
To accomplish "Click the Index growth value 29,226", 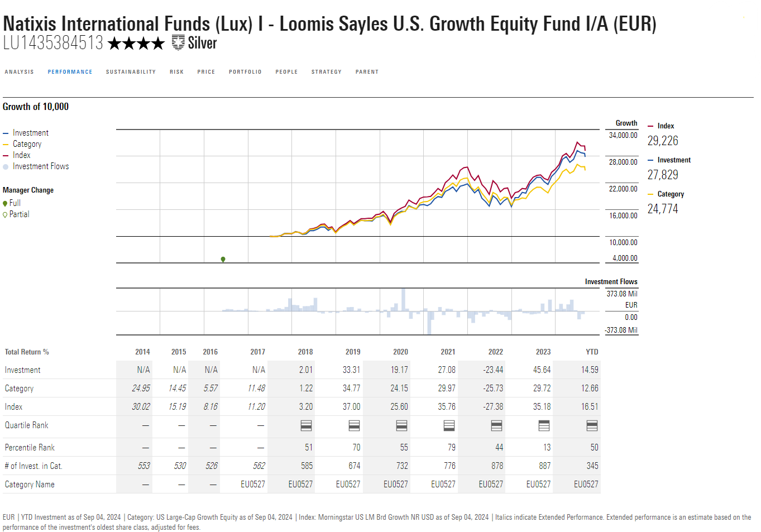I will click(x=663, y=141).
